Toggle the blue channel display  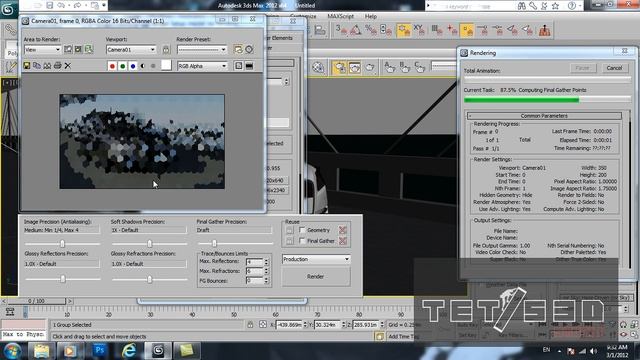[133, 66]
